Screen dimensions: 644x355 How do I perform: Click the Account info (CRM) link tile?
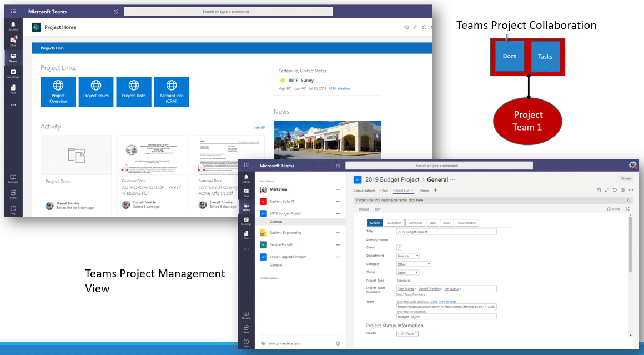pyautogui.click(x=172, y=92)
